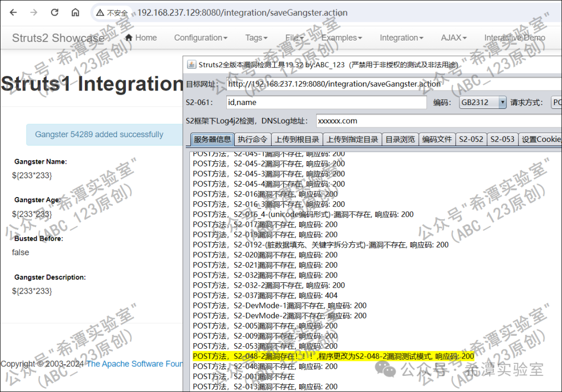Click the S2-053漏洞不存在 result line
The height and width of the screenshot is (392, 562).
click(x=265, y=346)
